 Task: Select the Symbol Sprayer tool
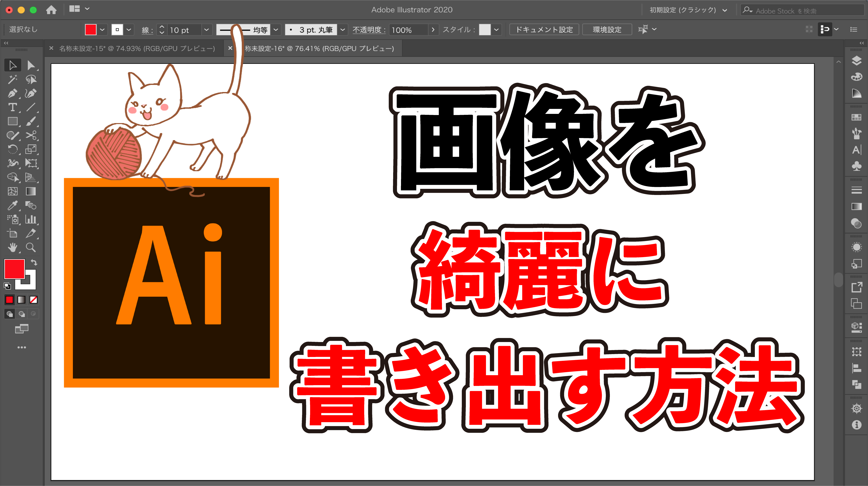(x=13, y=220)
